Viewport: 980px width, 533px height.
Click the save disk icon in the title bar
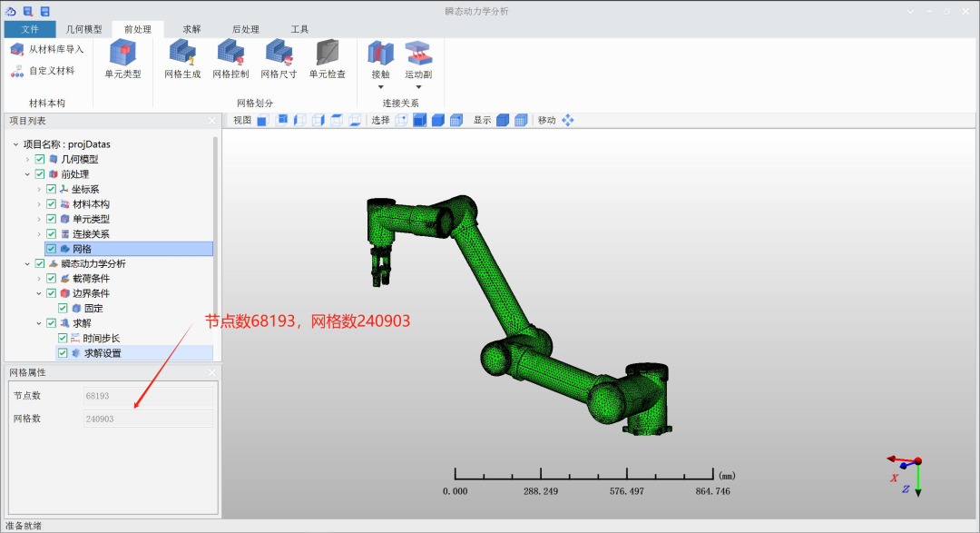point(45,11)
